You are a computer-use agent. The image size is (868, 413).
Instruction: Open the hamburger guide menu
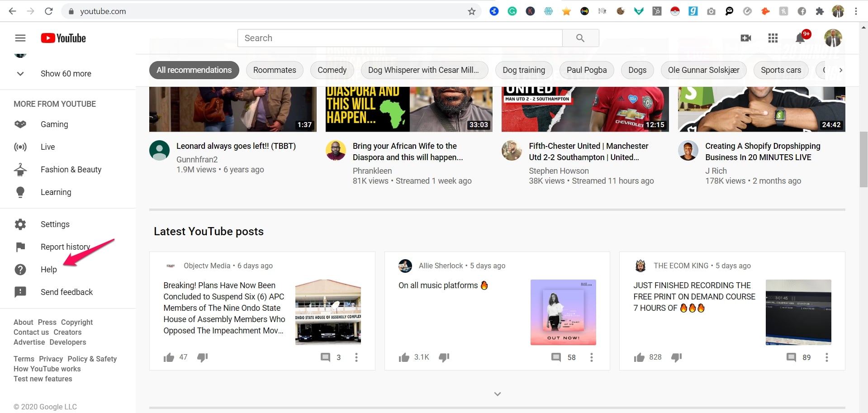click(20, 38)
